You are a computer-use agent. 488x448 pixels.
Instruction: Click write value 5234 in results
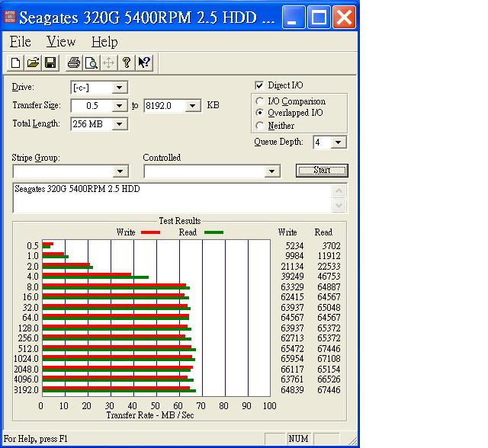[294, 246]
